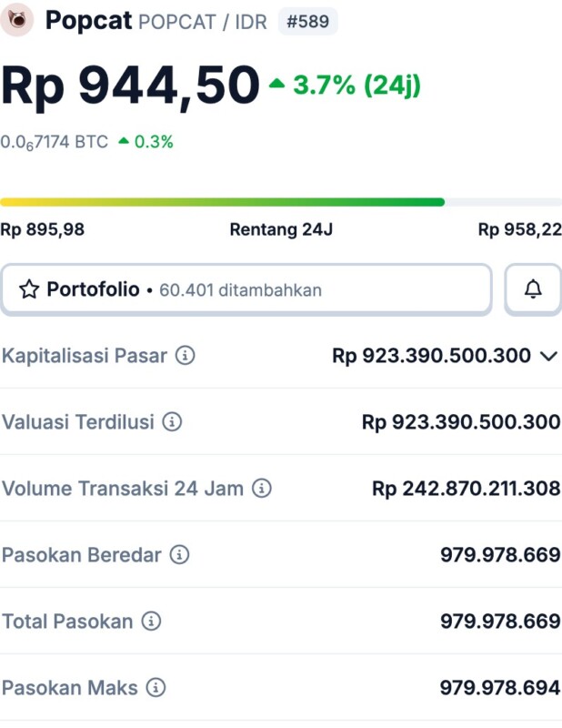Image resolution: width=562 pixels, height=728 pixels.
Task: Click the #589 rank badge
Action: [307, 21]
